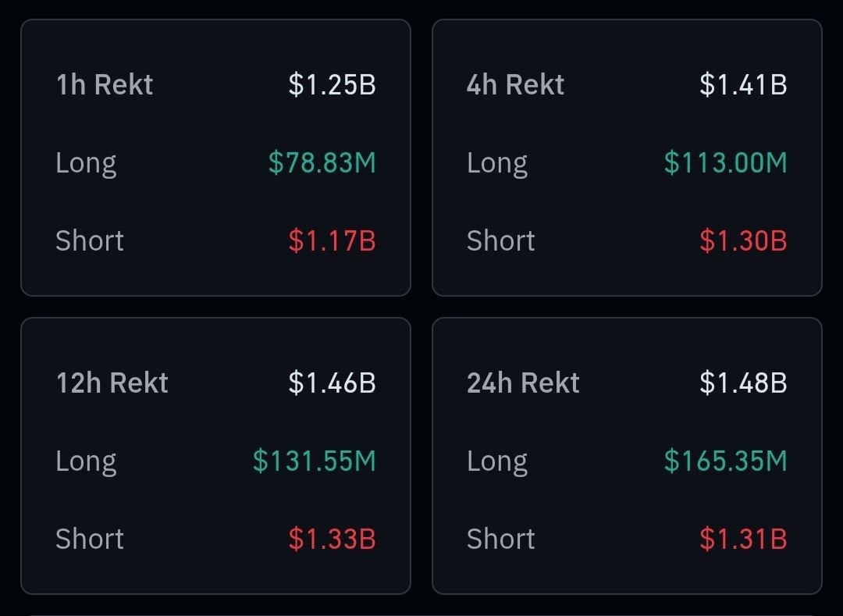This screenshot has height=616, width=843.
Task: Select the 4h Long value $113.00M
Action: (x=726, y=162)
